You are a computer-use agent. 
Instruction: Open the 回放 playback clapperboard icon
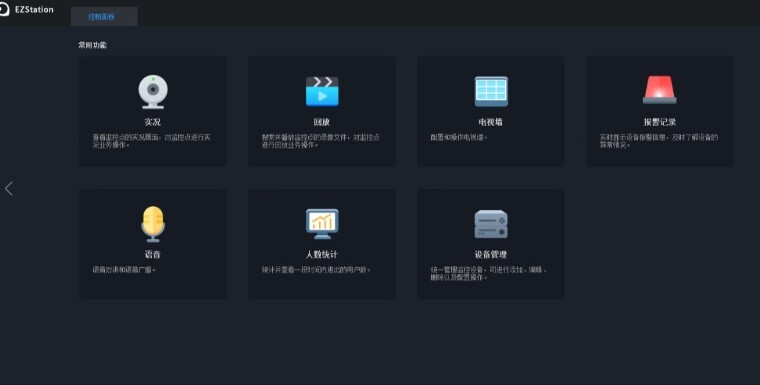tap(322, 91)
